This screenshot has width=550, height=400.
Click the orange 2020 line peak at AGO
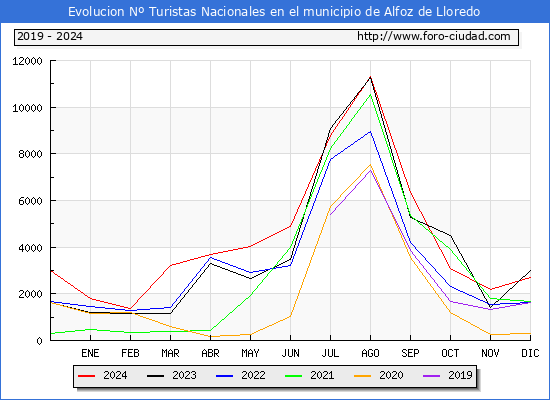point(370,164)
